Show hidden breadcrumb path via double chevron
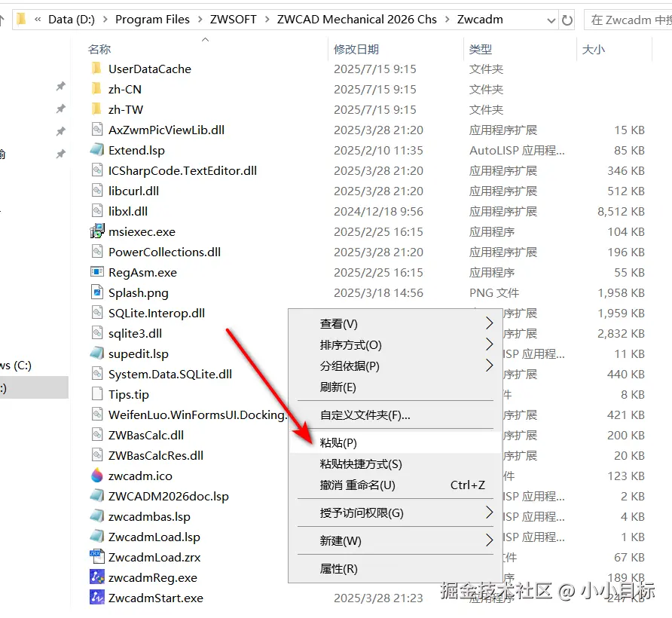Viewport: 672px width, 618px height. [x=38, y=20]
